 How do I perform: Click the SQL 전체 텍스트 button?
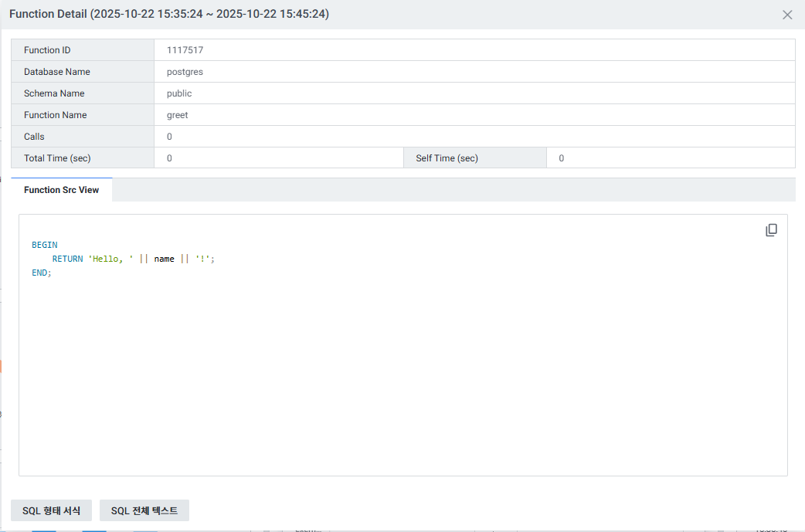[x=144, y=510]
